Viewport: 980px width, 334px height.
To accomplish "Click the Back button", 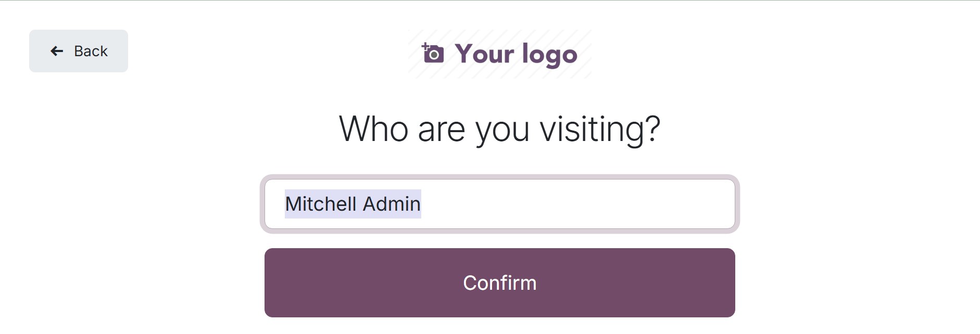I will 79,51.
